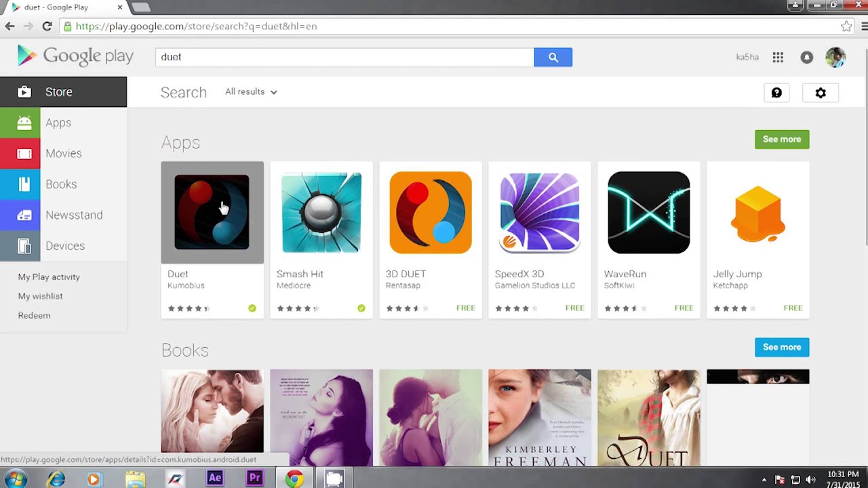Show hidden system tray icons arrow
Screen dimensions: 868x488
coord(764,480)
